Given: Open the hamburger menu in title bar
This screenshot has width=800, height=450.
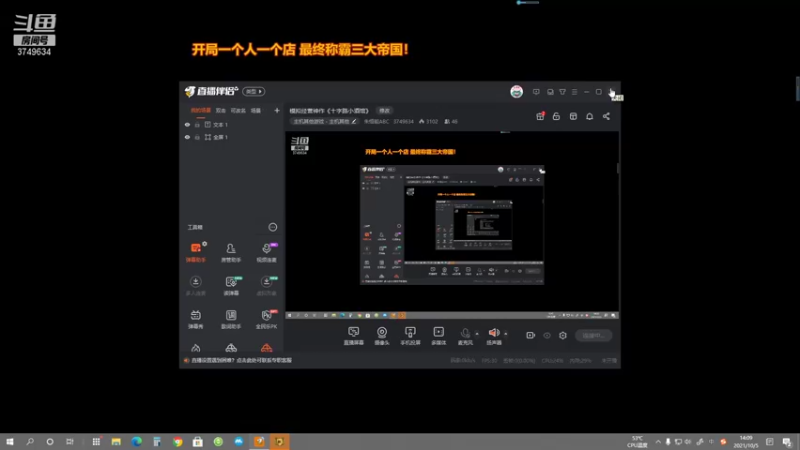Looking at the screenshot, I should pyautogui.click(x=574, y=92).
